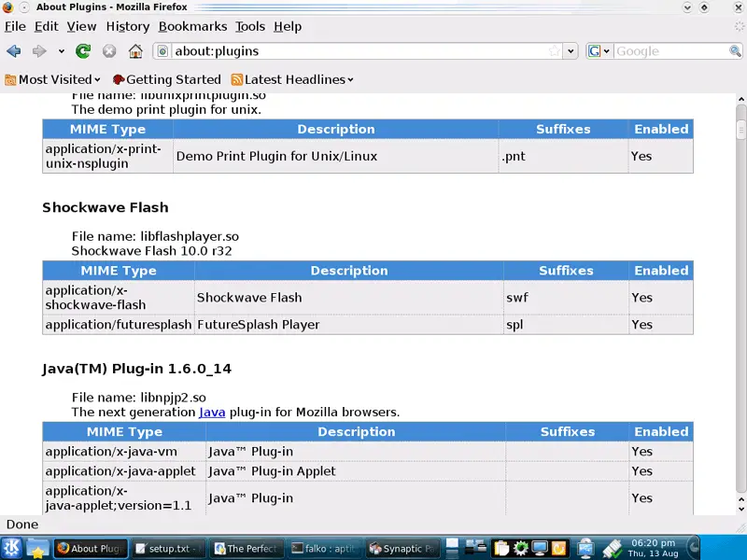Click the FutureSplash Player description cell
Viewport: 747px width, 560px height.
(349, 325)
